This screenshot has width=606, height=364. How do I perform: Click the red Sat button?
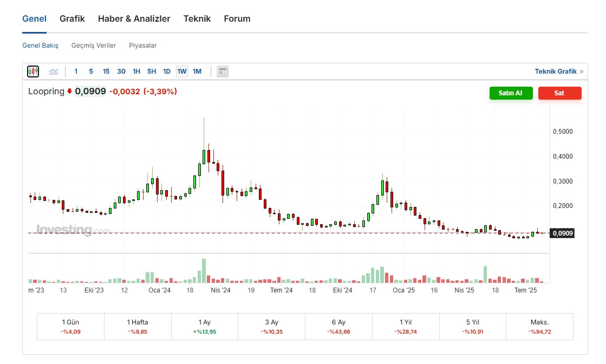pyautogui.click(x=559, y=93)
